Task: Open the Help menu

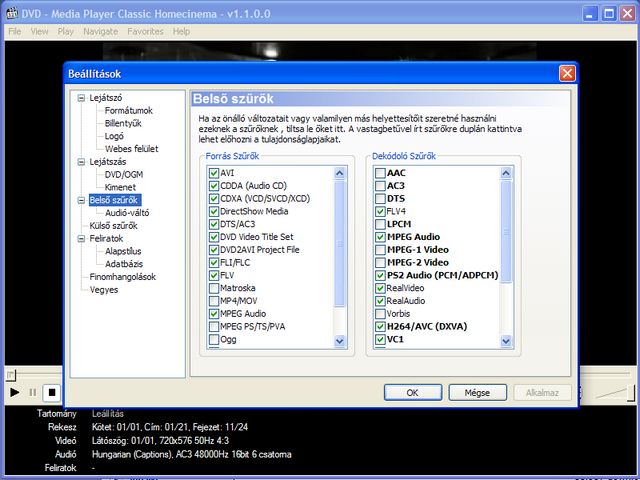Action: tap(181, 31)
